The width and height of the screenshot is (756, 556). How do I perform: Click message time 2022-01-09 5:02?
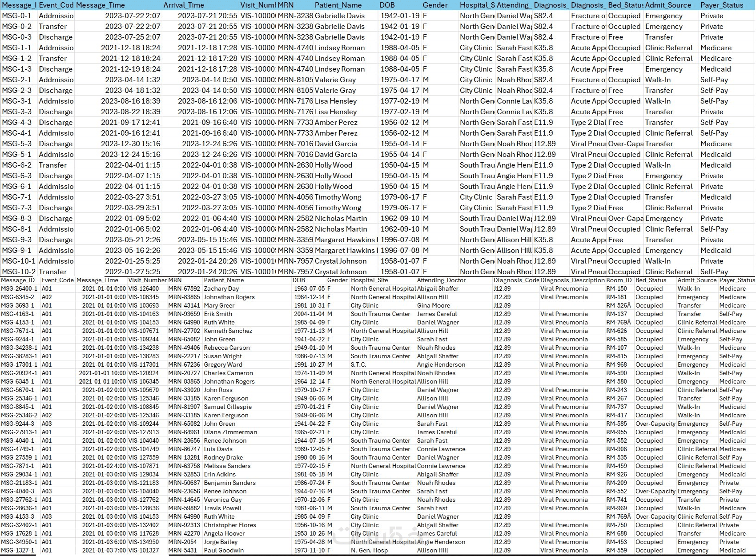coord(133,218)
